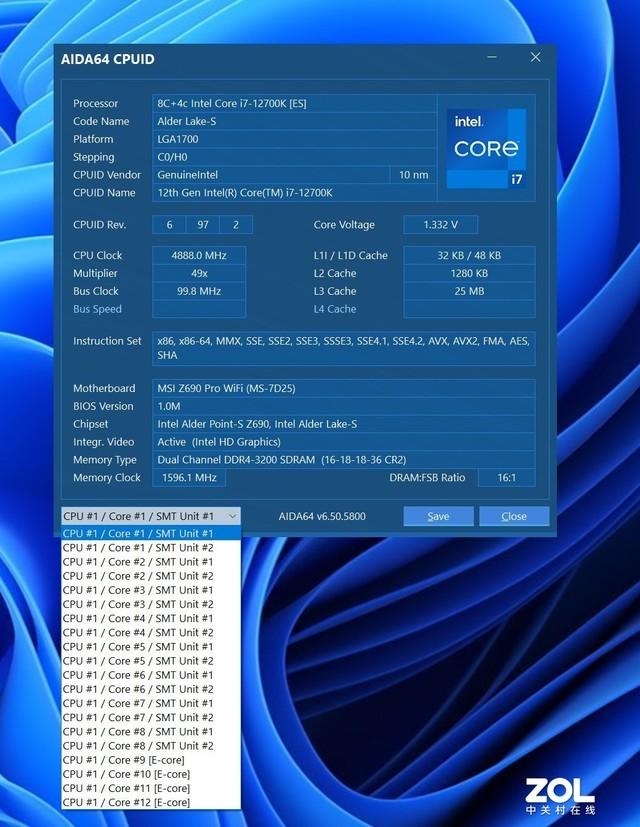Select CPU #1 / Core #3 / SMT Unit #2
Image resolution: width=640 pixels, height=827 pixels.
151,604
